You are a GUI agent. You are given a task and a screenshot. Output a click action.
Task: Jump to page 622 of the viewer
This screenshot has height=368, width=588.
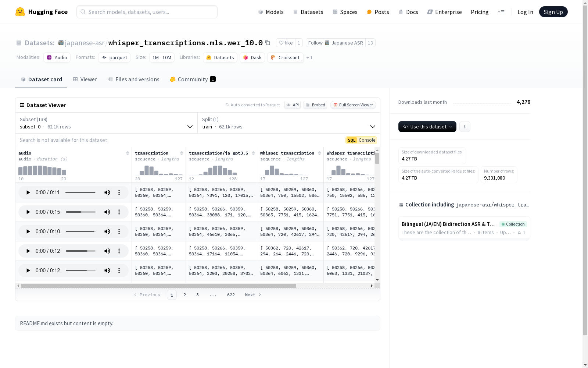point(231,295)
